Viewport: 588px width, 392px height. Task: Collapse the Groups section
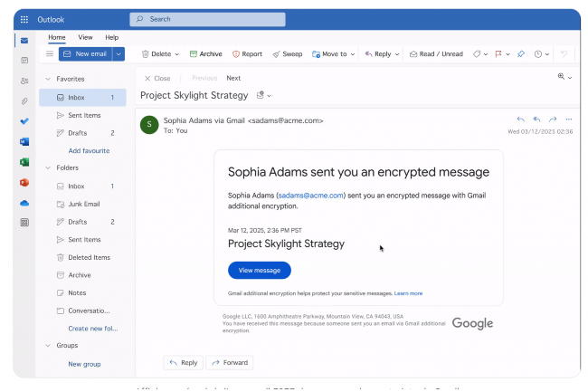[48, 346]
